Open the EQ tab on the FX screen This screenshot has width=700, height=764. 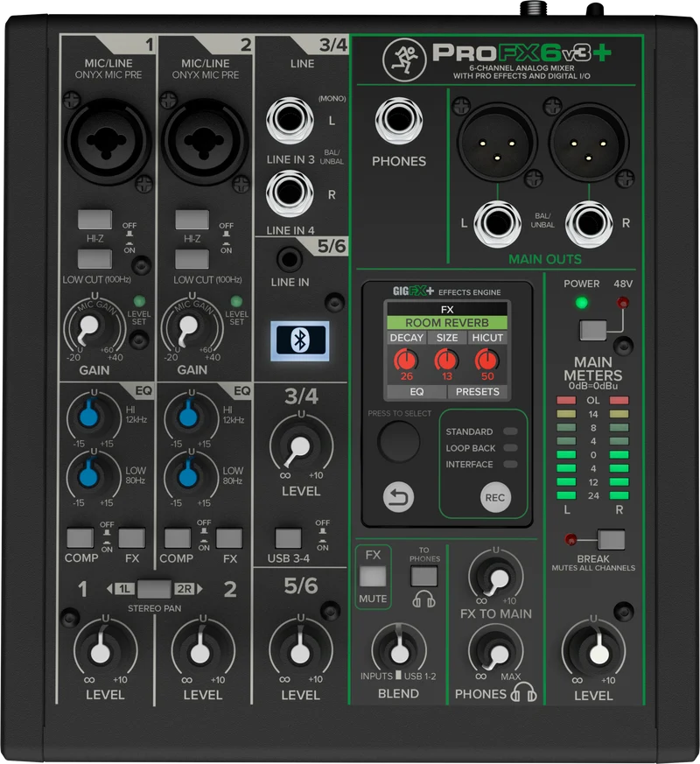pos(416,392)
